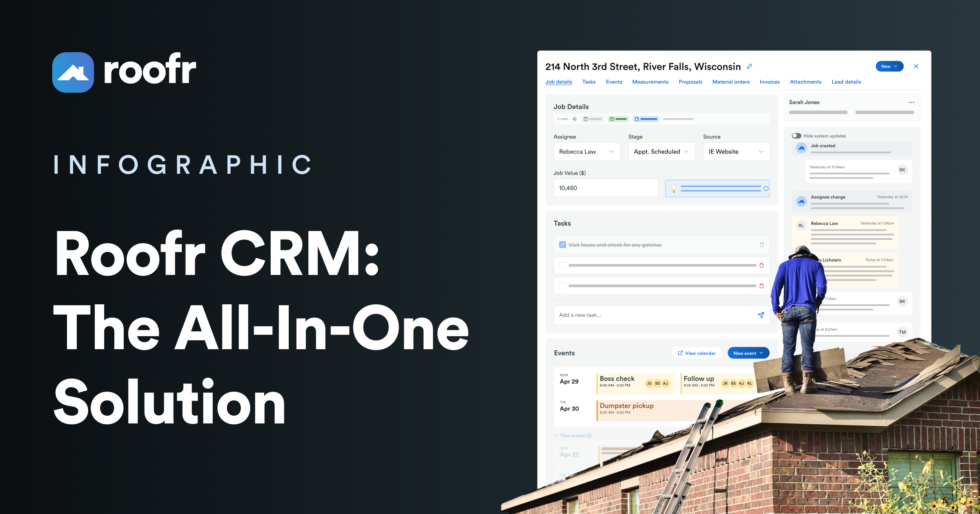Viewport: 980px width, 514px height.
Task: Expand the Stage dropdown Appt. Scheduled
Action: pyautogui.click(x=661, y=152)
